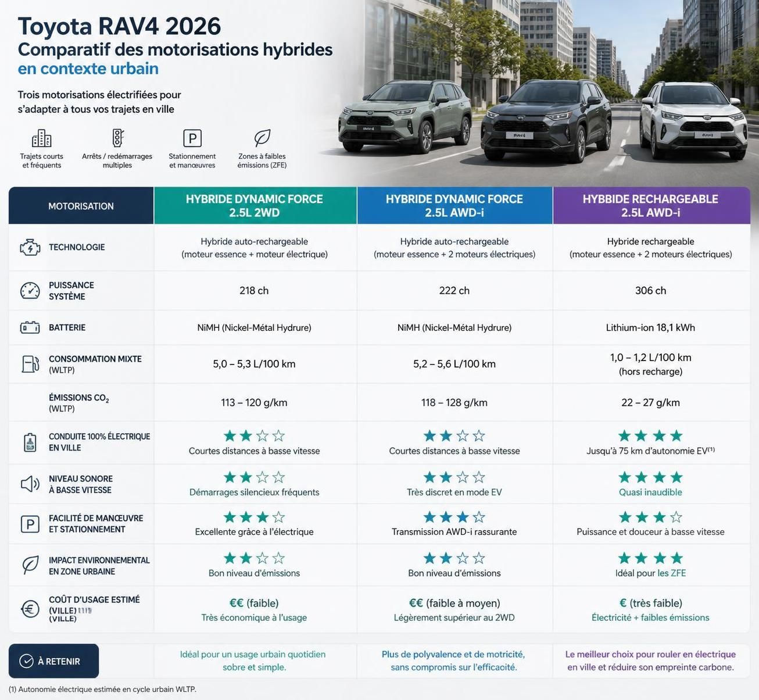Click the parking P icon above Stationnement et manœuvres
The width and height of the screenshot is (759, 700).
pos(192,138)
